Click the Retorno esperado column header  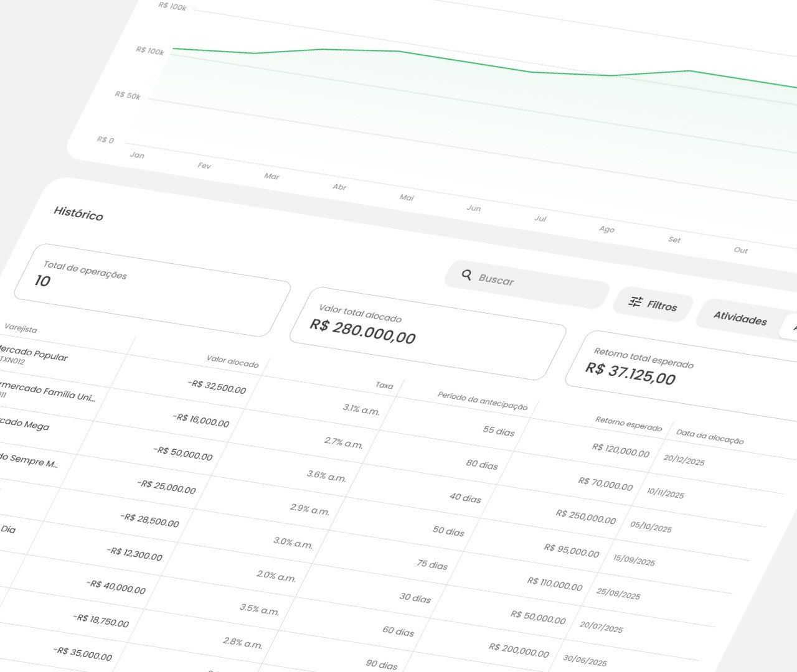(628, 424)
